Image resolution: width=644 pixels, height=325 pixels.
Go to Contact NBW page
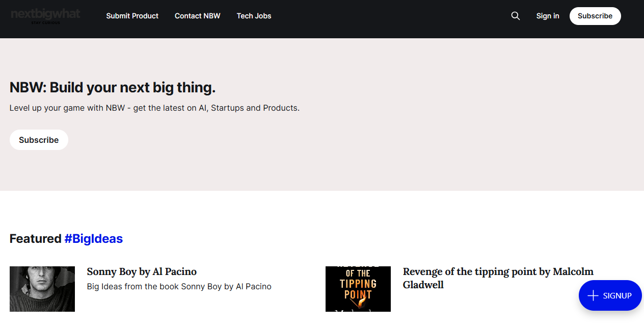point(197,16)
